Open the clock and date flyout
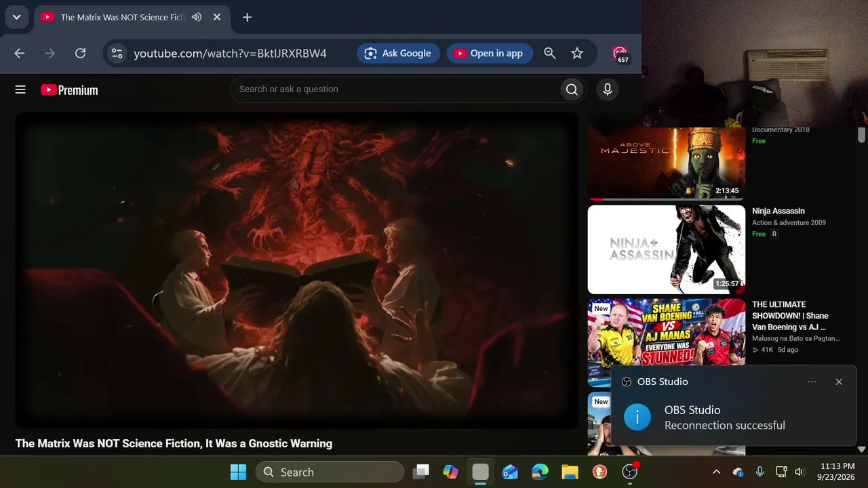 [835, 472]
